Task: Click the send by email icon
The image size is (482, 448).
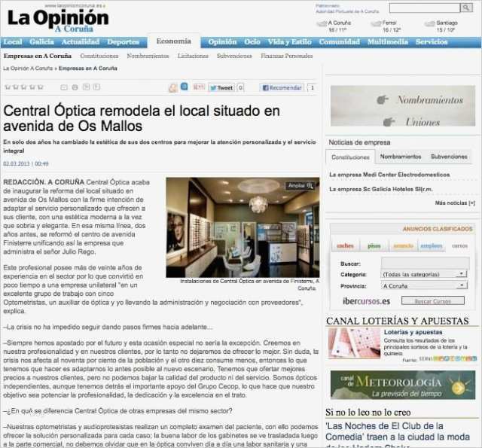Action: (64, 87)
